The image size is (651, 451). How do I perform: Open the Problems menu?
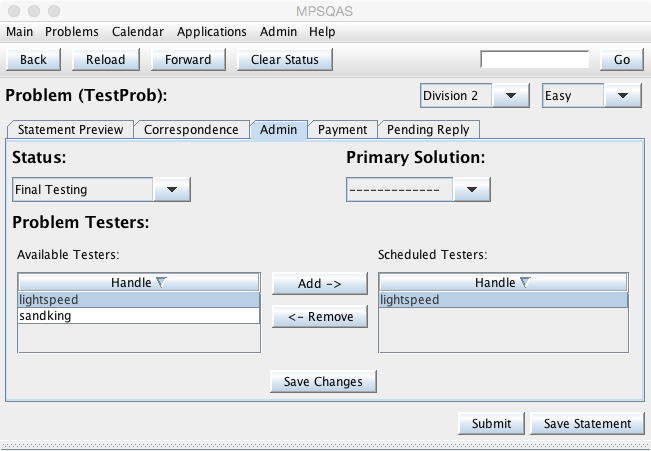[72, 32]
